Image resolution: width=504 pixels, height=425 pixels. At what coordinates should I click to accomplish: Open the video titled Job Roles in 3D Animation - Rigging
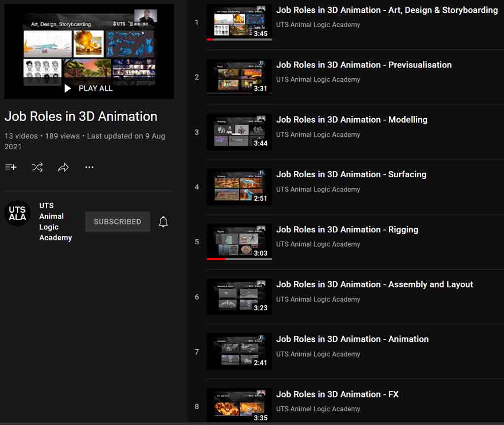pos(347,229)
